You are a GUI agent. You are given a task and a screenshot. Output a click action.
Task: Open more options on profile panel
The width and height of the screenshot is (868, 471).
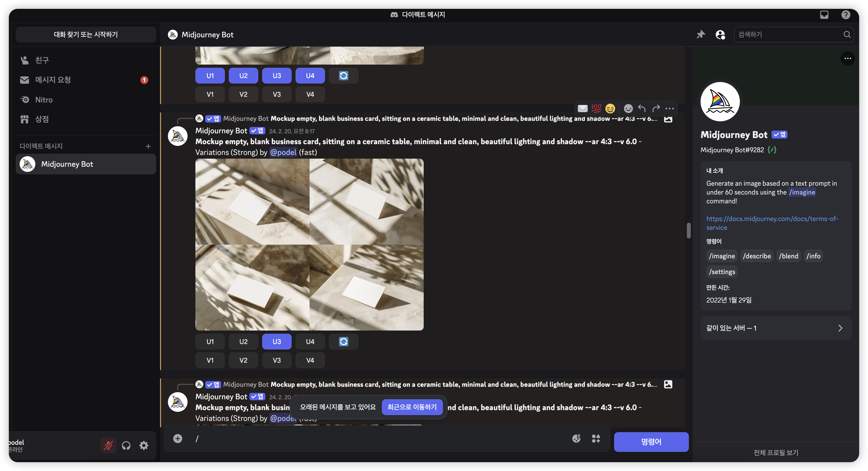(x=847, y=59)
